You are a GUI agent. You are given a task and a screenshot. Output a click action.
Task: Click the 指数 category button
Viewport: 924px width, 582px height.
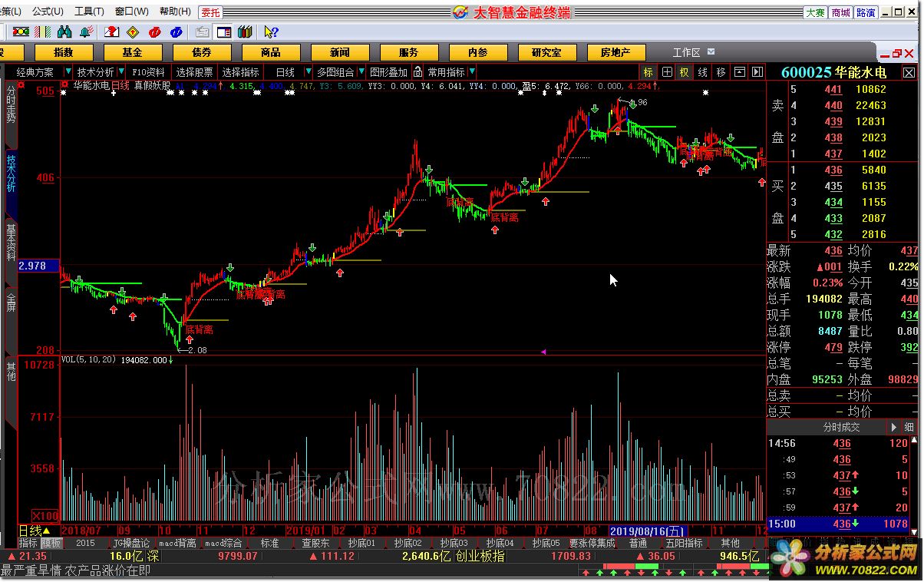click(x=64, y=52)
